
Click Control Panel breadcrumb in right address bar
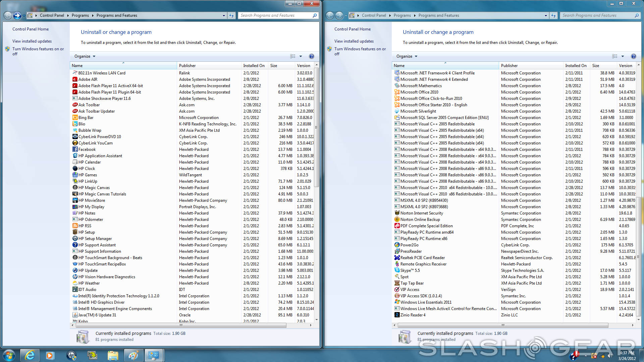click(x=374, y=15)
